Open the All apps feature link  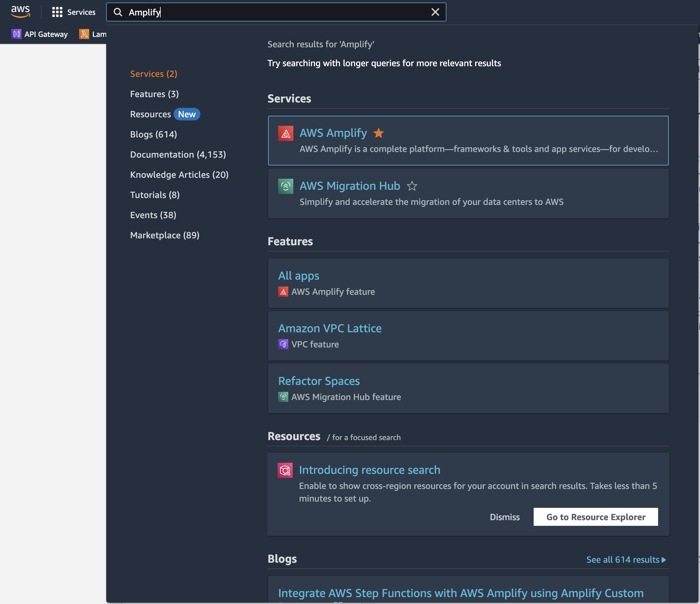(298, 276)
